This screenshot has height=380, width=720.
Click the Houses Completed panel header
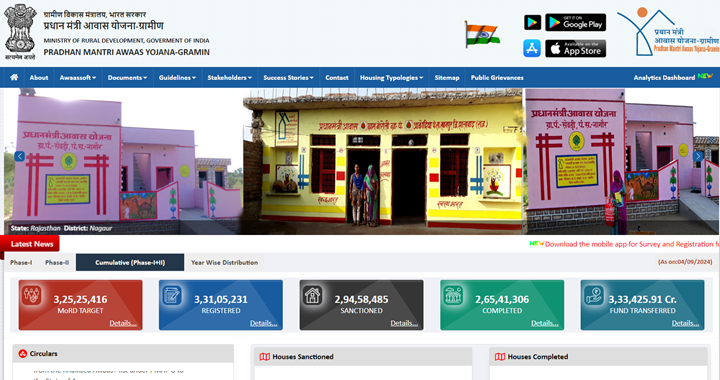tap(598, 357)
